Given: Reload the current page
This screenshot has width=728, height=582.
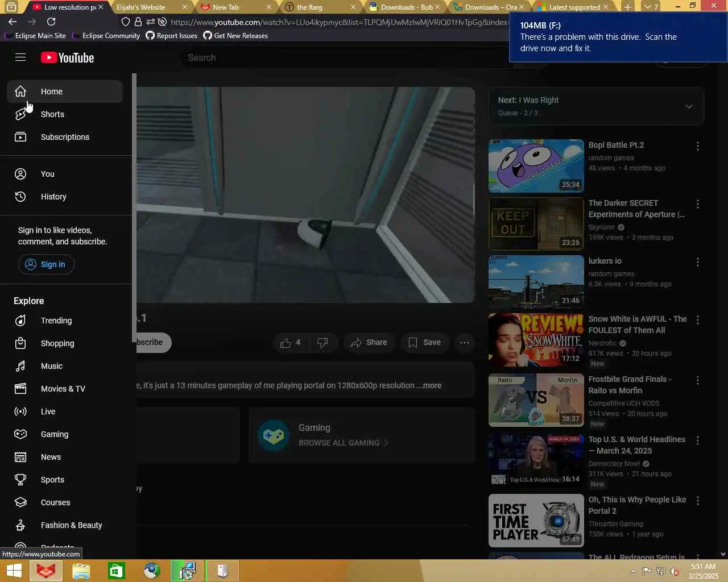Looking at the screenshot, I should click(51, 22).
